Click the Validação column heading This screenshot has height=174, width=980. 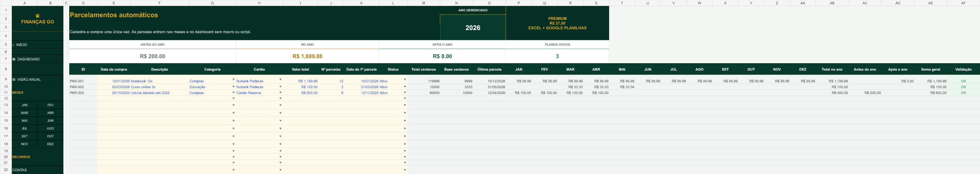(x=963, y=69)
